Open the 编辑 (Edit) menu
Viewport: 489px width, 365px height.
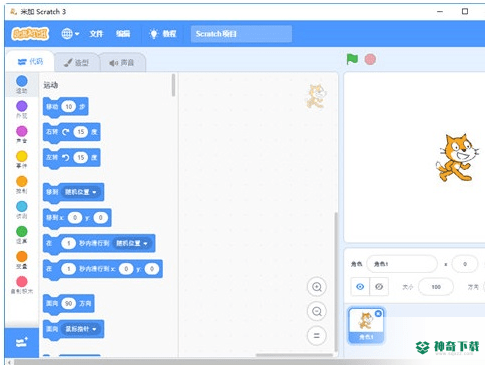[123, 34]
